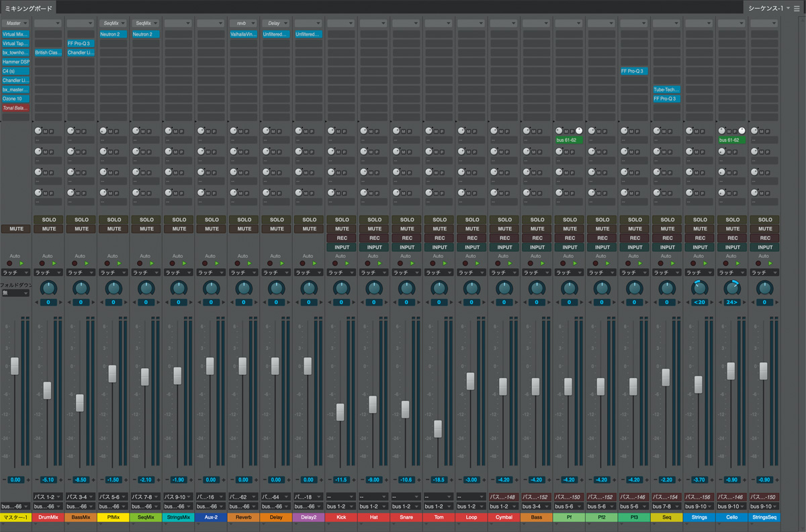
Task: Grab the BassMix volume fader
Action: tap(80, 403)
